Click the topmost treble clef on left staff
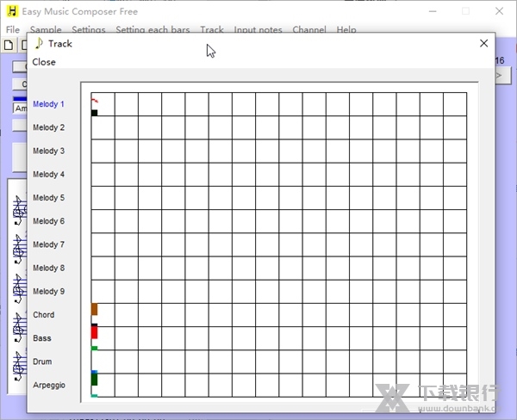This screenshot has height=420, width=517. pos(19,210)
